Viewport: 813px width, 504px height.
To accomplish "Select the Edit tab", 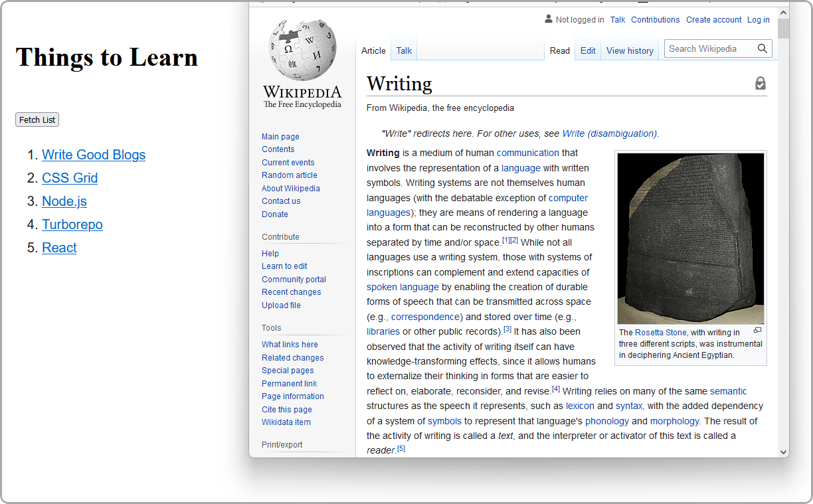I will (x=588, y=50).
